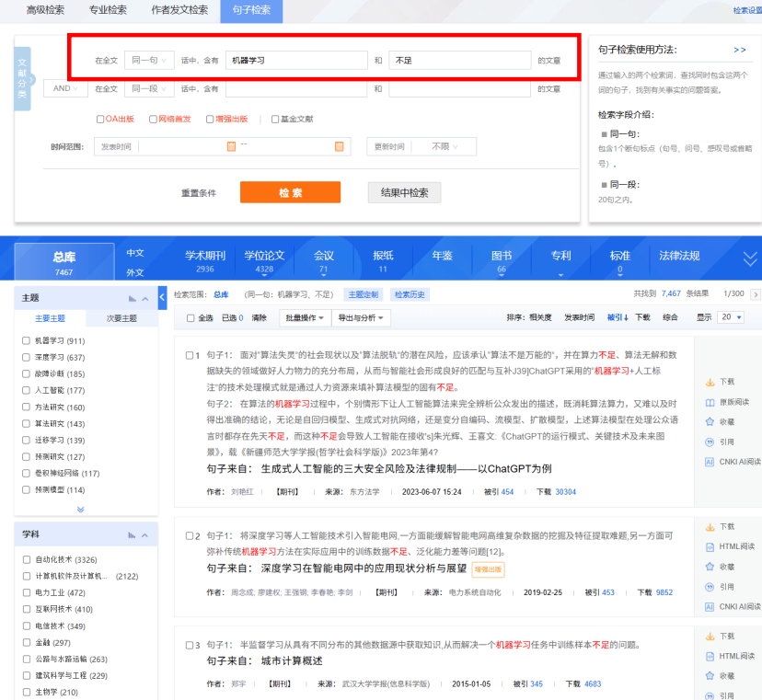Click the chart icon in 主题 panel header
The image size is (762, 700).
(x=133, y=299)
